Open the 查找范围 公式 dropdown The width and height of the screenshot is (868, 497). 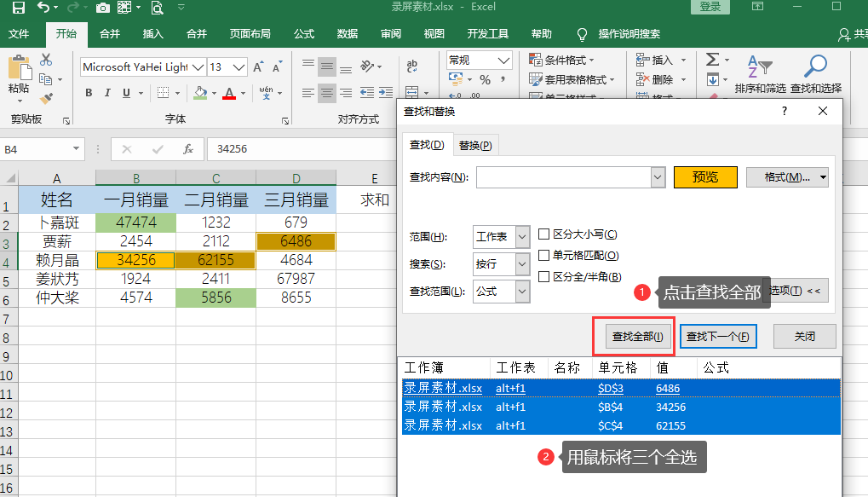[x=522, y=292]
